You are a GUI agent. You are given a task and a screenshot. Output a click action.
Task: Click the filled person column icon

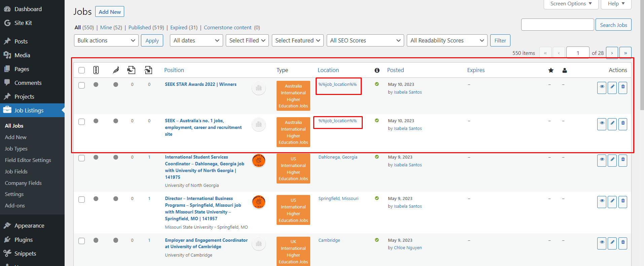click(565, 70)
